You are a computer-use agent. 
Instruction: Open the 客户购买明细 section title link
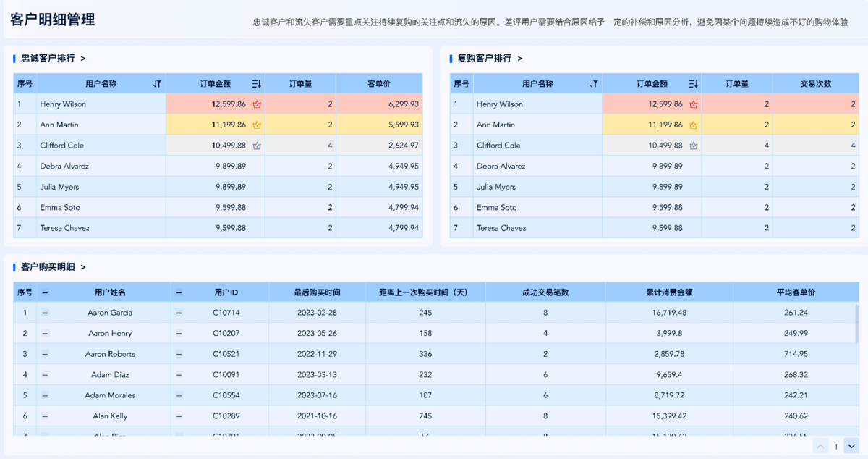coord(53,267)
